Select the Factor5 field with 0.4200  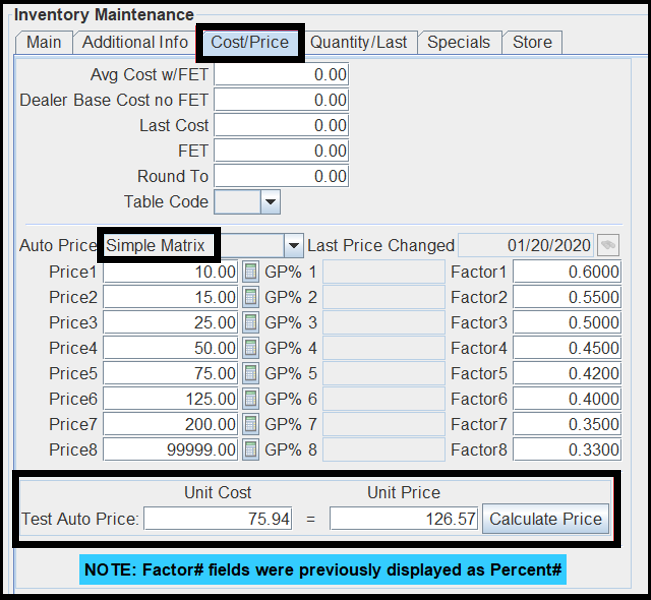567,373
